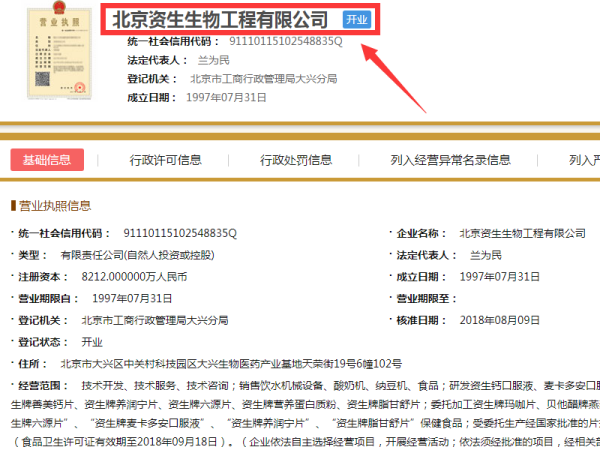Click the 核准日期 label
The width and height of the screenshot is (600, 450).
[x=421, y=320]
